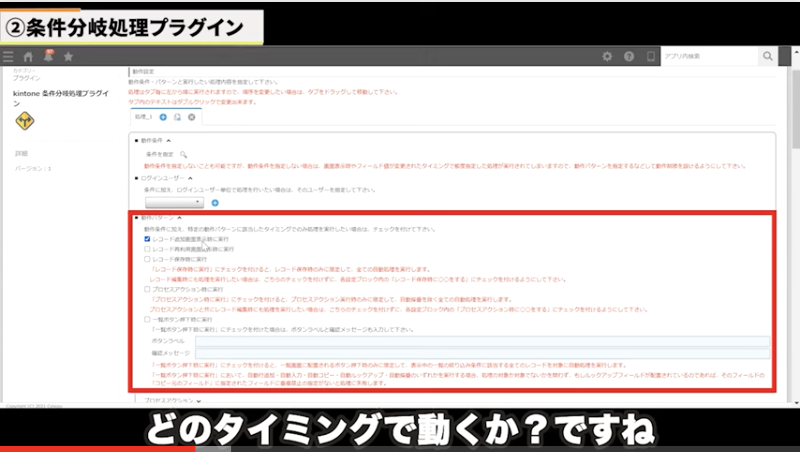Open the help question mark icon

tap(629, 57)
